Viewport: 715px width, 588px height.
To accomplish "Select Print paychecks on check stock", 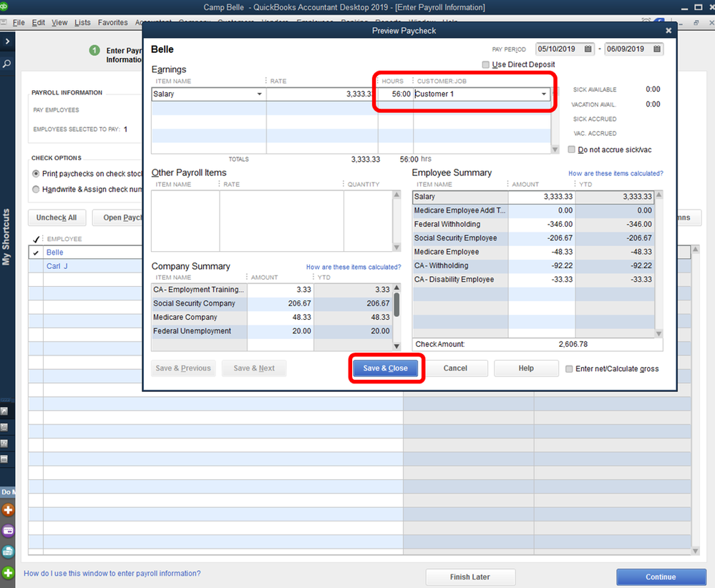I will tap(36, 174).
